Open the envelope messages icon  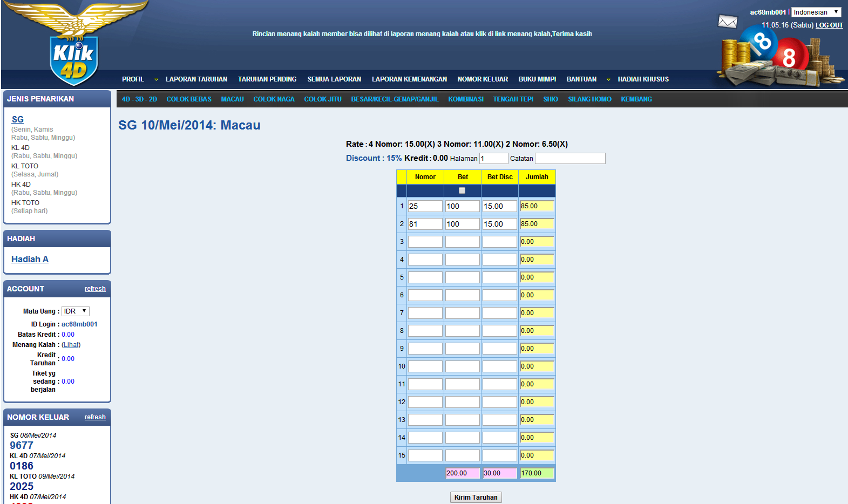coord(727,22)
